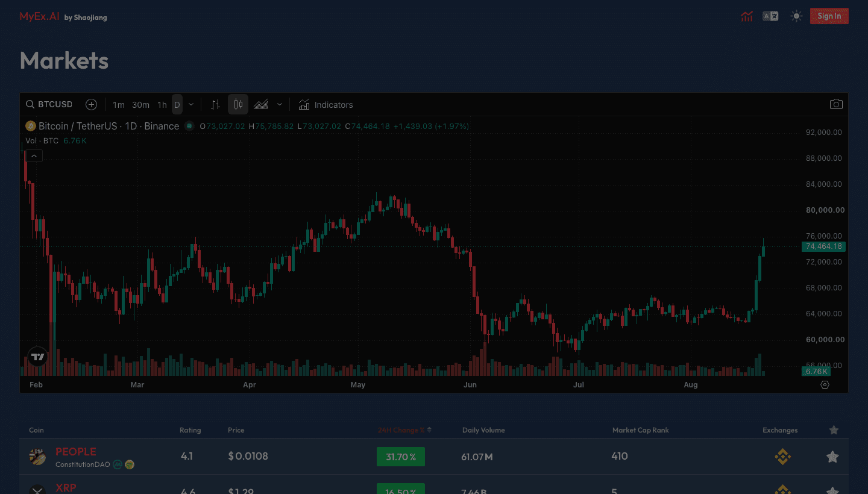868x494 pixels.
Task: Choose the area chart style icon
Action: (261, 104)
